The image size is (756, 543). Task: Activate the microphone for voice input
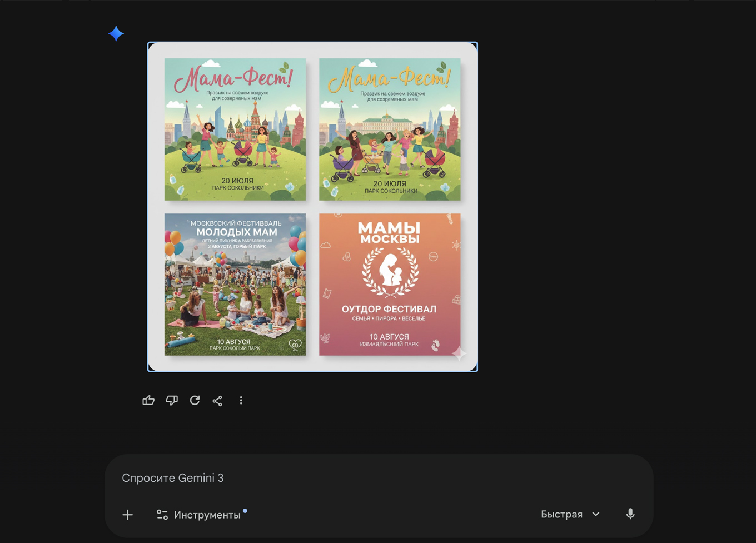coord(630,514)
